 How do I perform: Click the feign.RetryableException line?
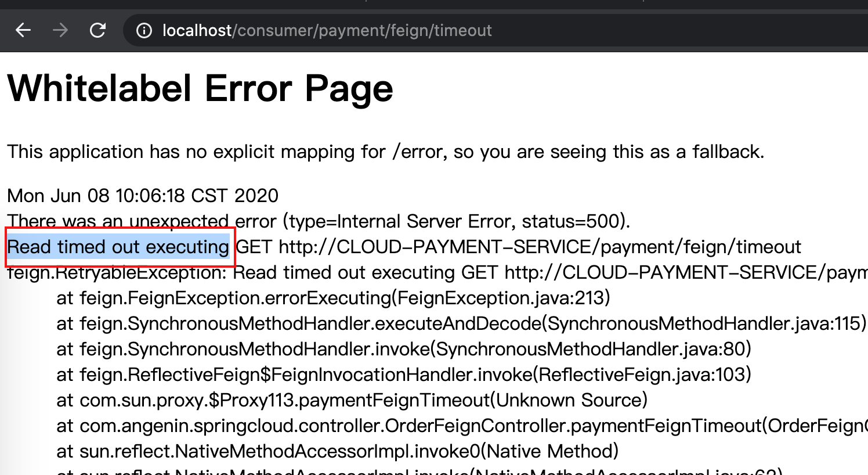pyautogui.click(x=437, y=272)
